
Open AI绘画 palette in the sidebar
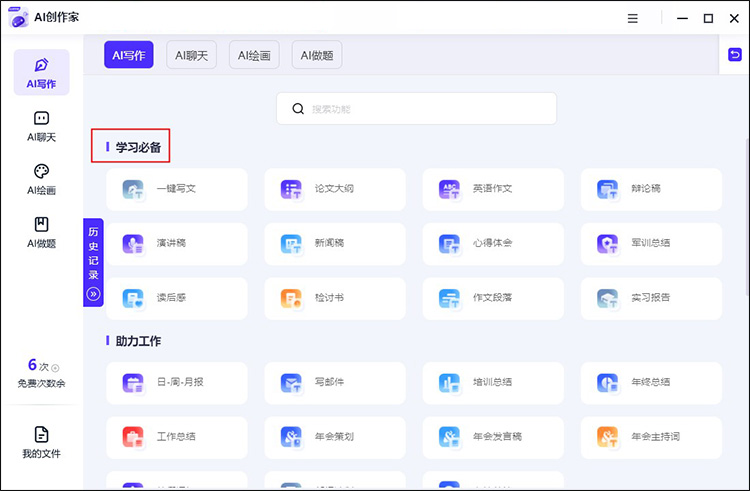(x=41, y=179)
